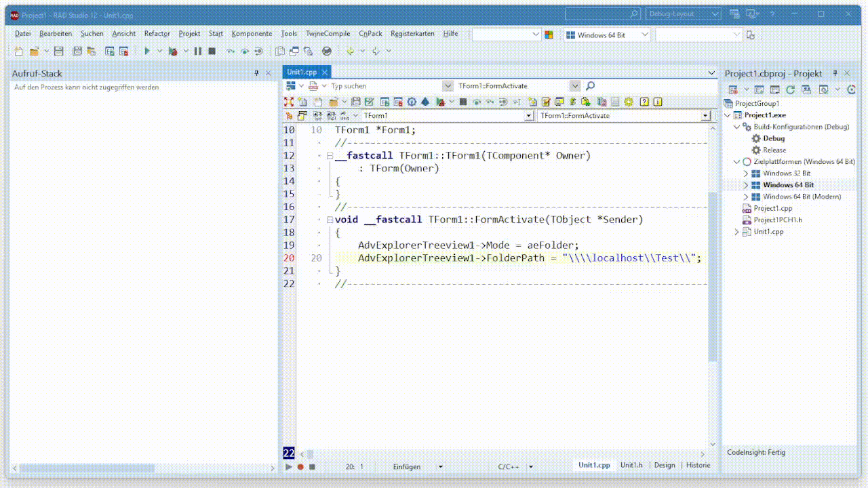This screenshot has width=868, height=488.
Task: Open the Run button dropdown arrow
Action: (x=160, y=51)
